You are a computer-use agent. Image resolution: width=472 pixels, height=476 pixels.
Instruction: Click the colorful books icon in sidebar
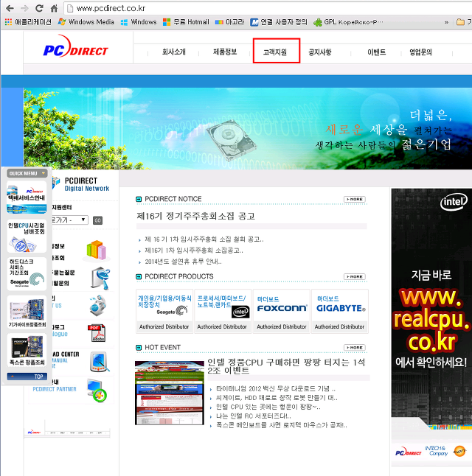click(97, 251)
